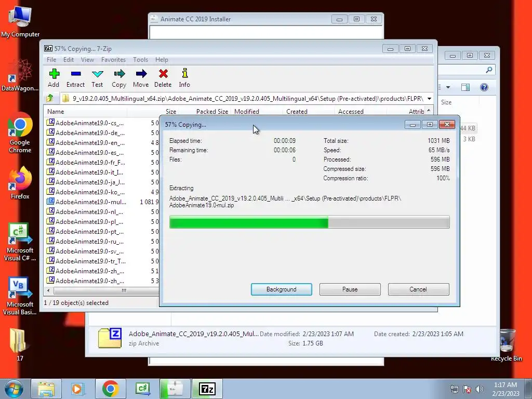This screenshot has height=399, width=532.
Task: Open the Favorites menu
Action: pyautogui.click(x=113, y=60)
